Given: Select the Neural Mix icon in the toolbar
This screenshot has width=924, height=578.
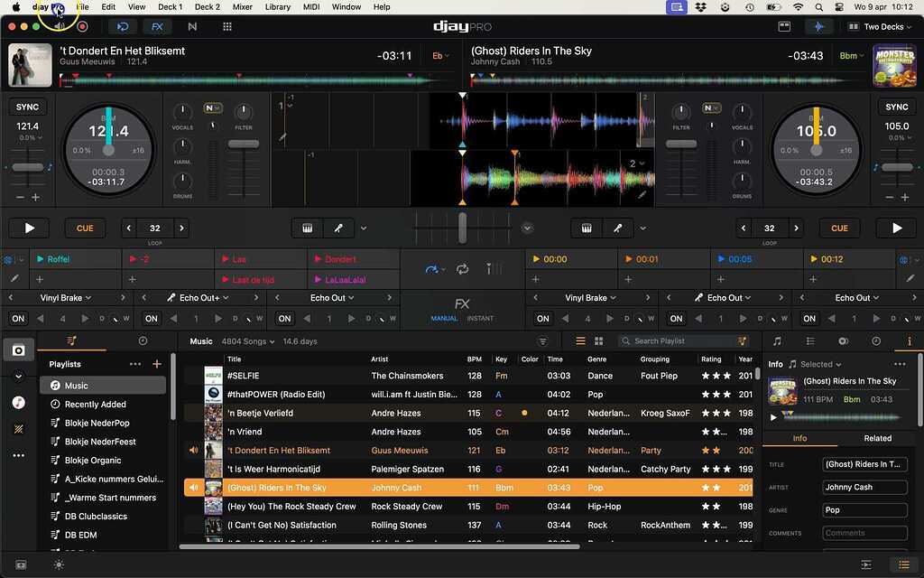Looking at the screenshot, I should click(x=192, y=26).
